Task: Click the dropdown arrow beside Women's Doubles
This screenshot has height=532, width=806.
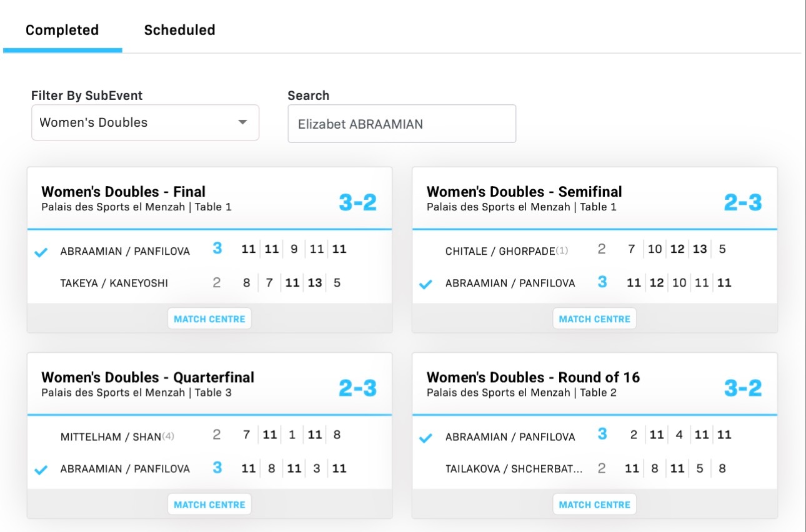Action: click(243, 122)
